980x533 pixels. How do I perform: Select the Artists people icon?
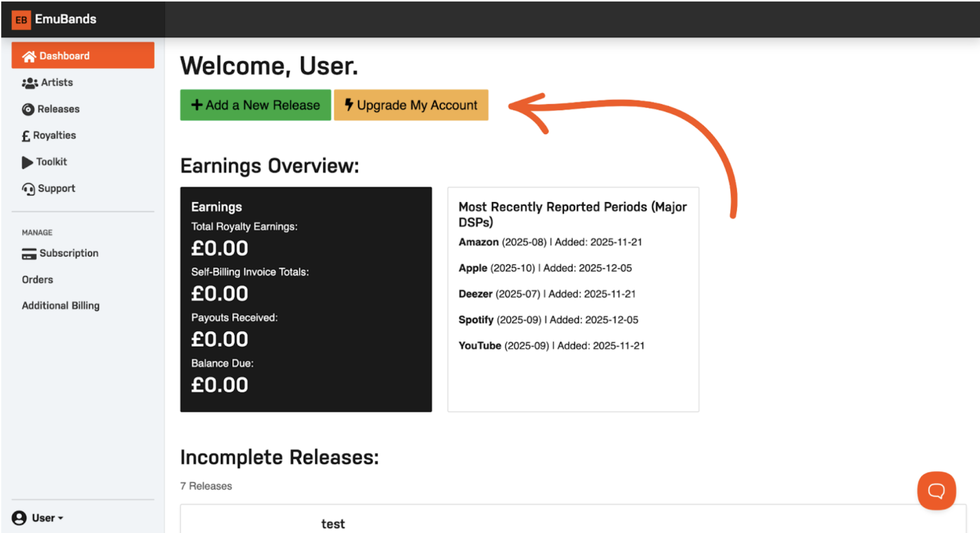[x=29, y=82]
